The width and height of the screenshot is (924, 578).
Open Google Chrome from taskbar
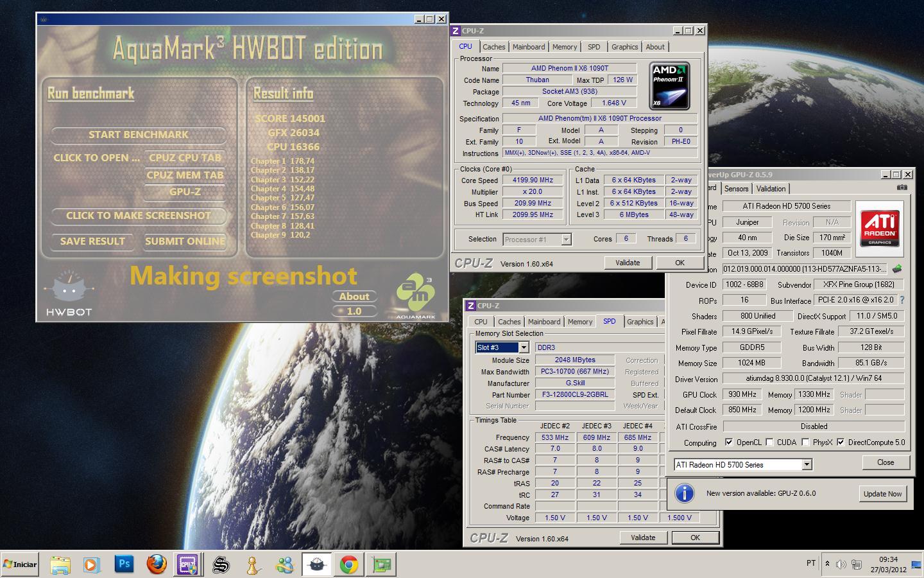coord(348,565)
